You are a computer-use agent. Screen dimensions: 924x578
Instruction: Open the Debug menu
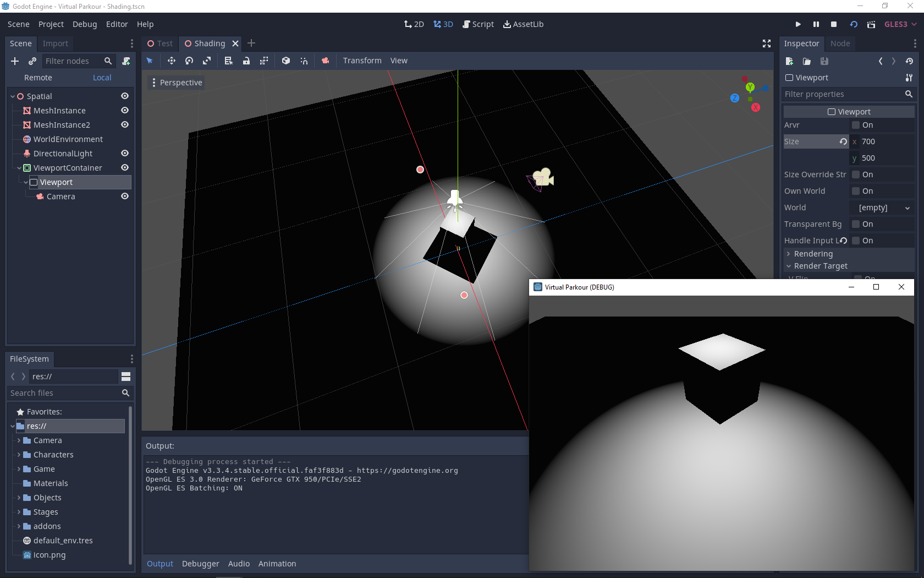point(85,24)
